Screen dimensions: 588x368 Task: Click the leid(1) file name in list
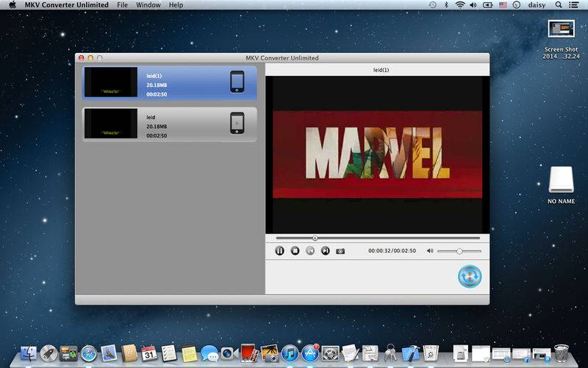(x=154, y=76)
